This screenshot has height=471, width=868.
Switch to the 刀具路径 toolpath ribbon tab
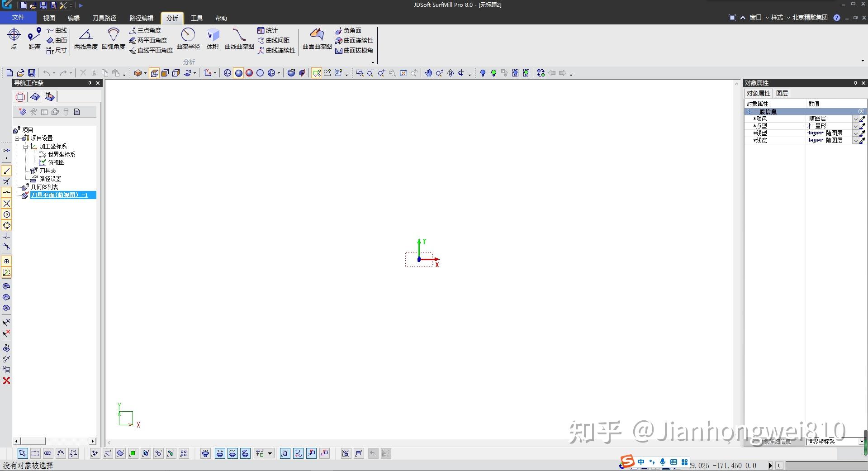point(104,18)
